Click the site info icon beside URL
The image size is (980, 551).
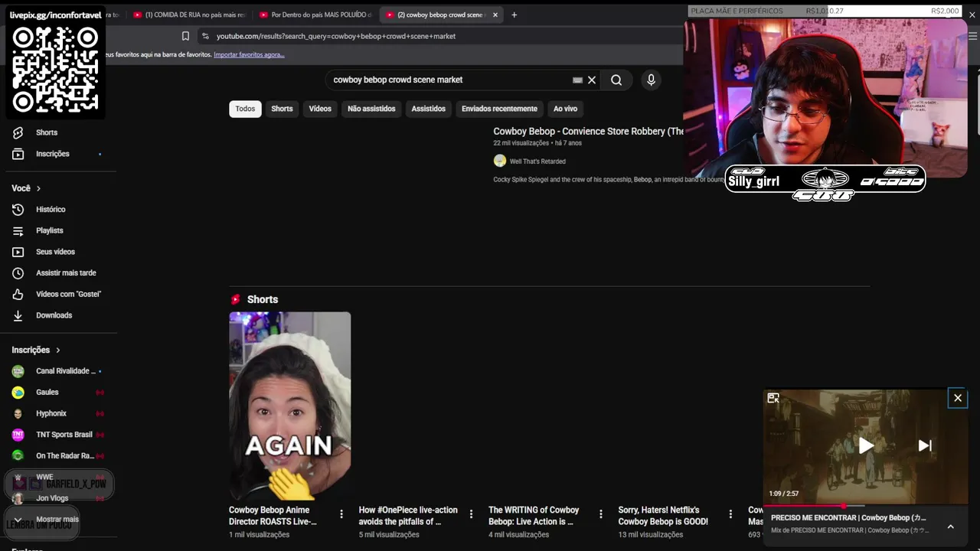(x=205, y=36)
